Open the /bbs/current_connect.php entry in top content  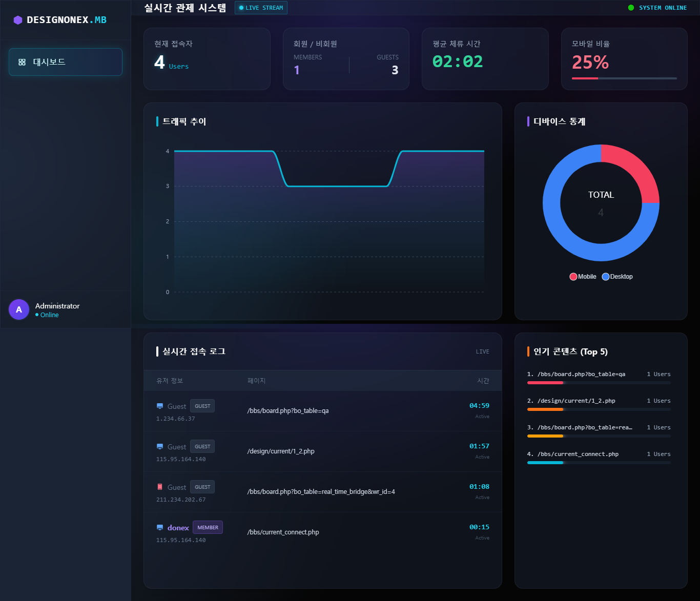pyautogui.click(x=578, y=454)
